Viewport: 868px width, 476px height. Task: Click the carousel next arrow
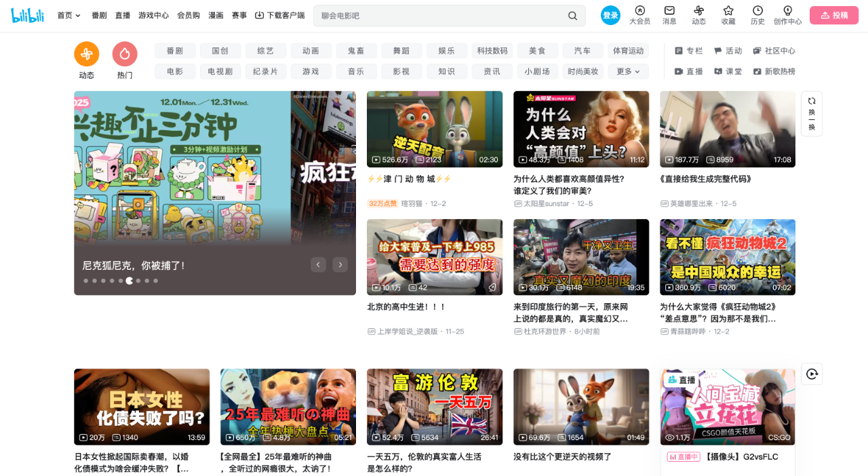(340, 264)
